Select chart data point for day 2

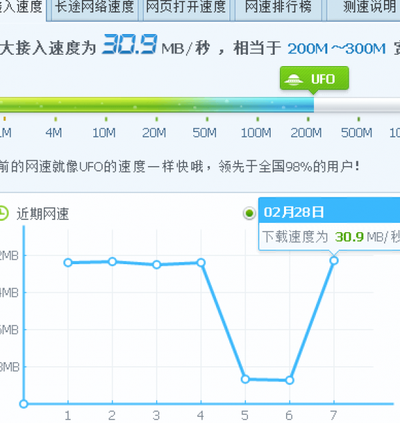point(112,261)
